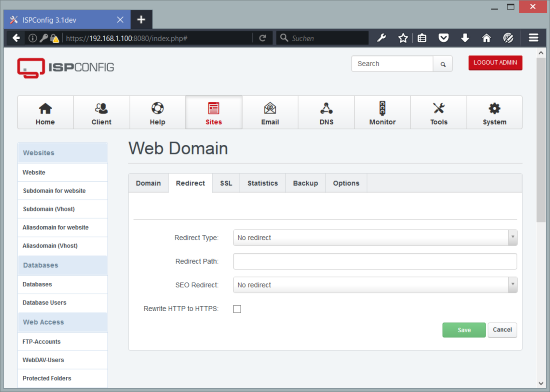550x392 pixels.
Task: Open the Statistics tab
Action: click(263, 183)
